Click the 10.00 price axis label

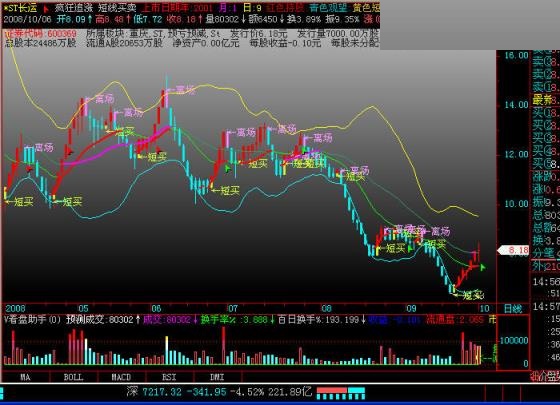[x=516, y=204]
